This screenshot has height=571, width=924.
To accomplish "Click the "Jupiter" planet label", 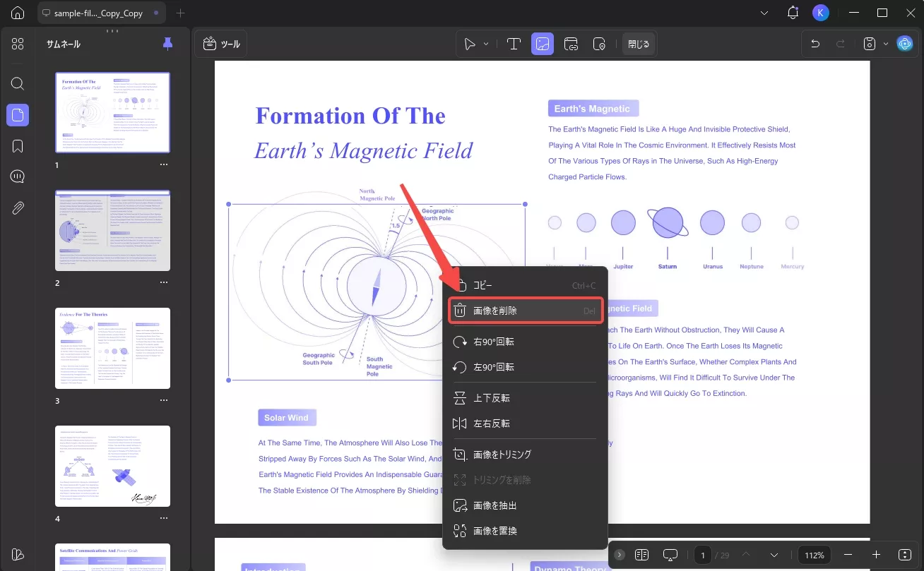I will tap(623, 267).
